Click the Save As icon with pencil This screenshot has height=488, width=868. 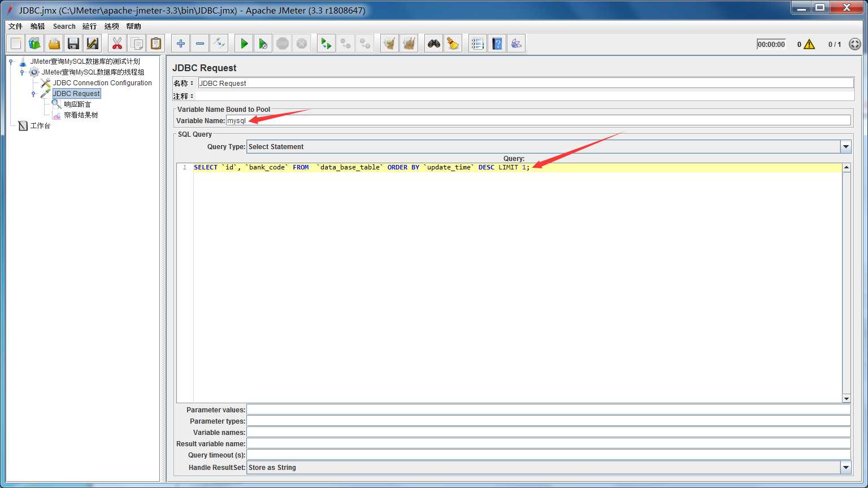pos(92,43)
